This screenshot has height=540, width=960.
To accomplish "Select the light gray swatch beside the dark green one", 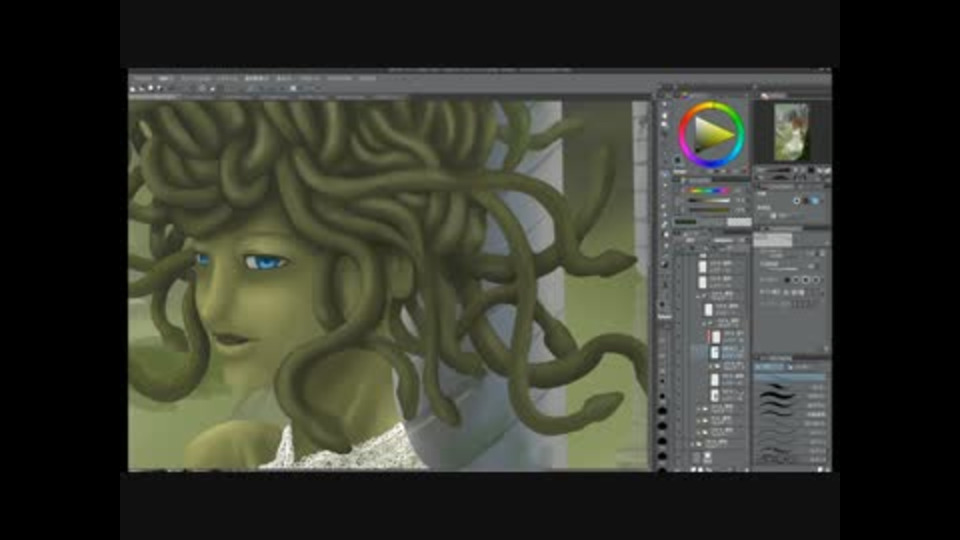I will point(738,222).
